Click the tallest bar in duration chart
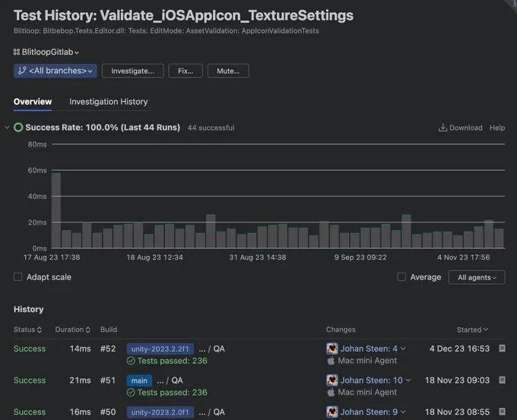 pos(56,210)
